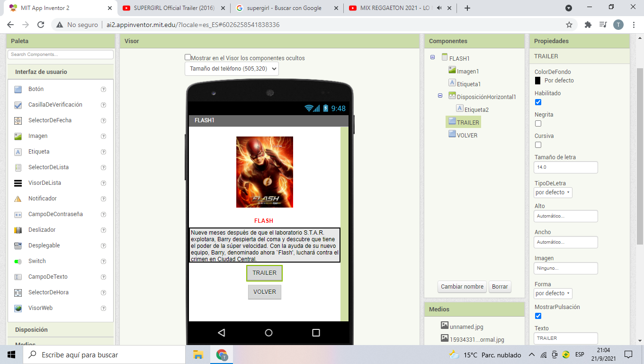Click the VOLVER button in the viewer

point(265,292)
